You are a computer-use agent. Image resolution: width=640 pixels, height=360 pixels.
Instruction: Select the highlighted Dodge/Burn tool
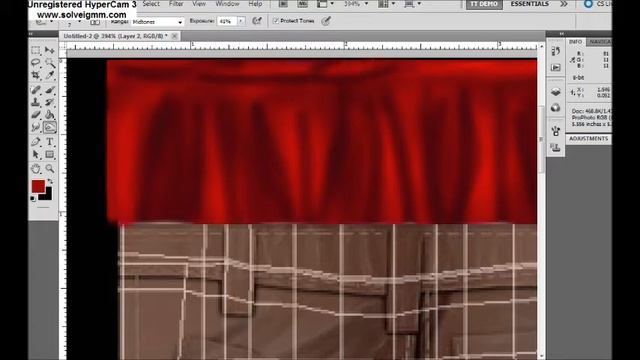50,128
